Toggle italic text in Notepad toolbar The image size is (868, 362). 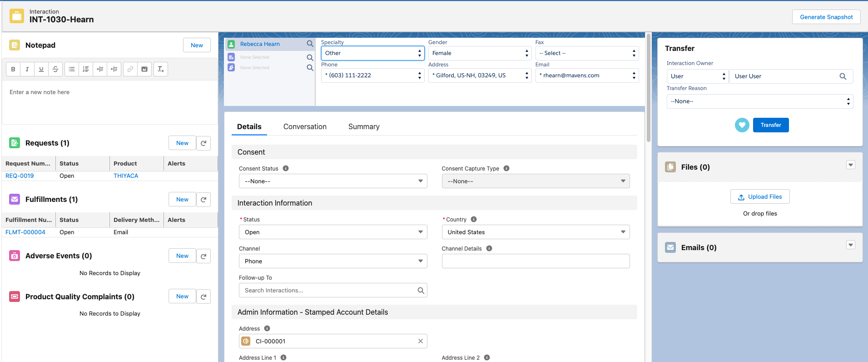tap(27, 69)
